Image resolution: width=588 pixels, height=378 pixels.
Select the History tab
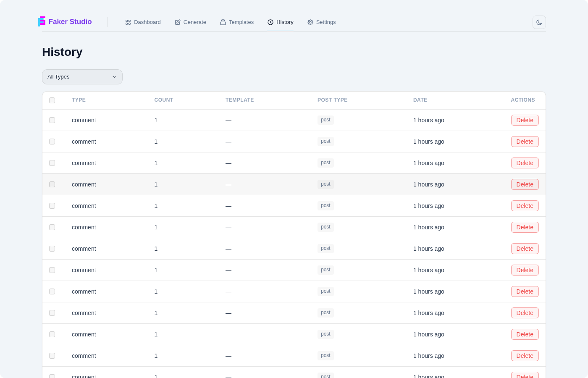pyautogui.click(x=281, y=22)
